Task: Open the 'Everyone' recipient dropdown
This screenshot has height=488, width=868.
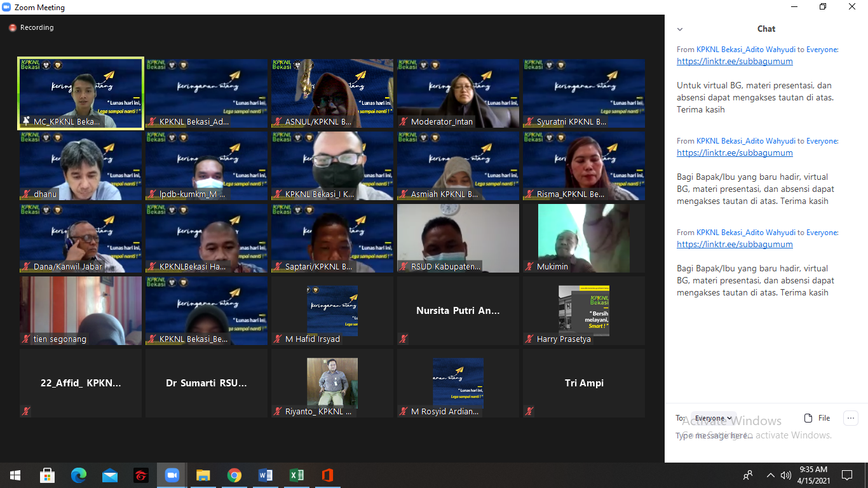Action: tap(713, 418)
